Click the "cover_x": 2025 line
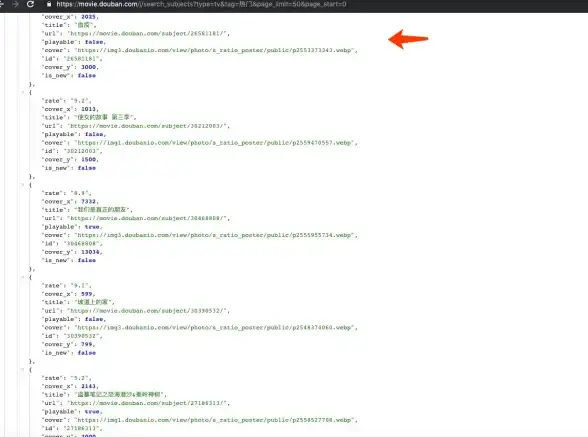Image resolution: width=588 pixels, height=437 pixels. (x=70, y=17)
